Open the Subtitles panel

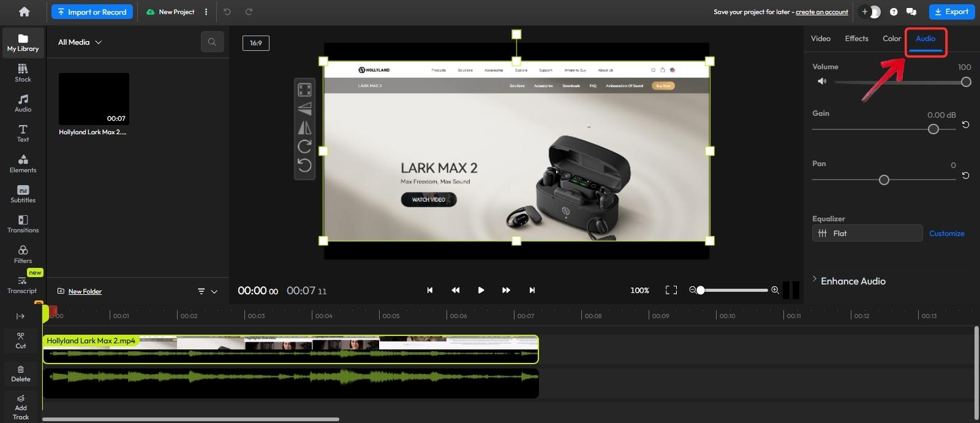23,194
